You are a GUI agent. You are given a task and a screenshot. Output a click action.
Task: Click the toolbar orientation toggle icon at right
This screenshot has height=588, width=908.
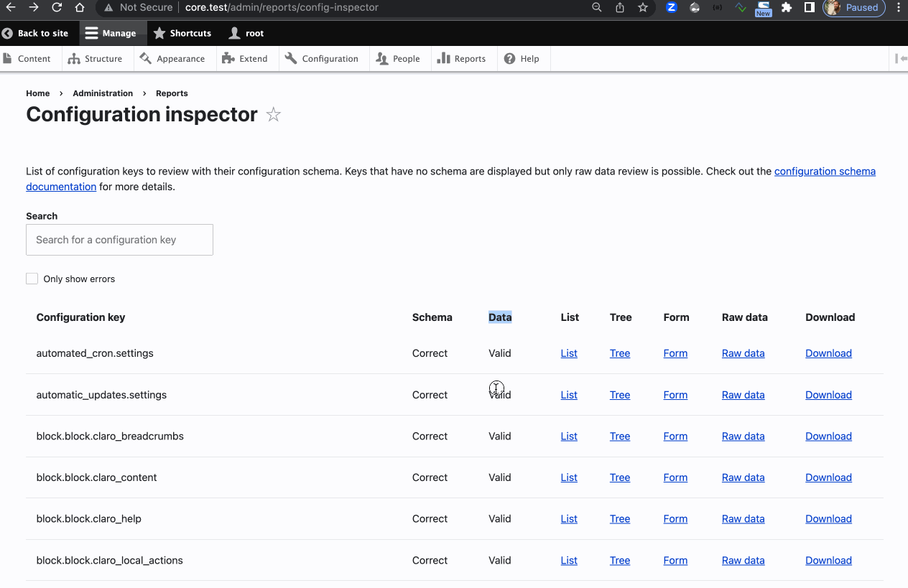899,59
